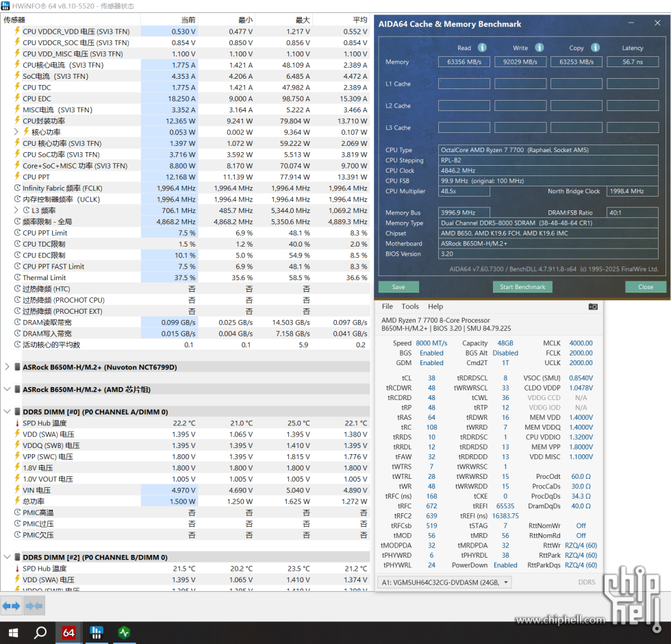Open the File menu in ZenTimings
The width and height of the screenshot is (671, 644).
[x=388, y=307]
